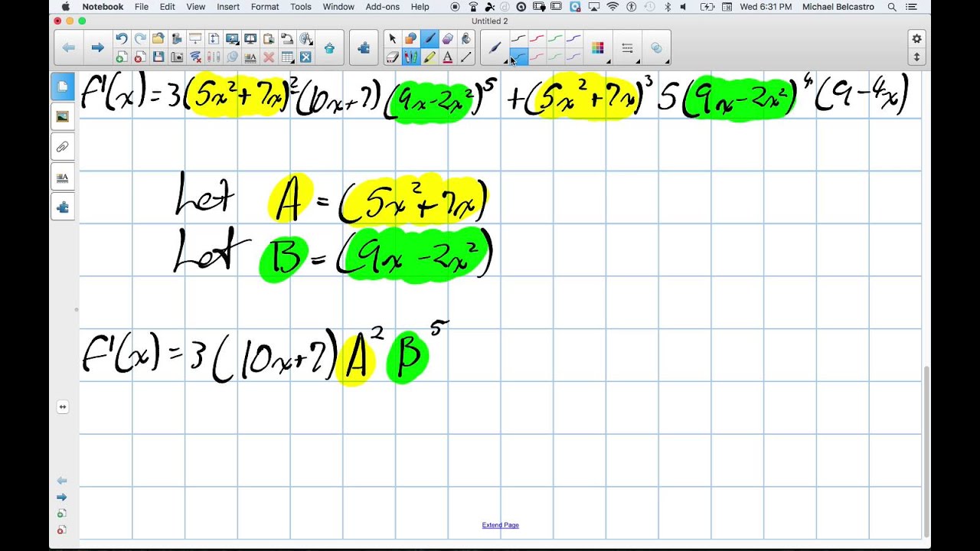Click the red X delete icon
Viewport: 980px width, 551px height.
[x=269, y=57]
